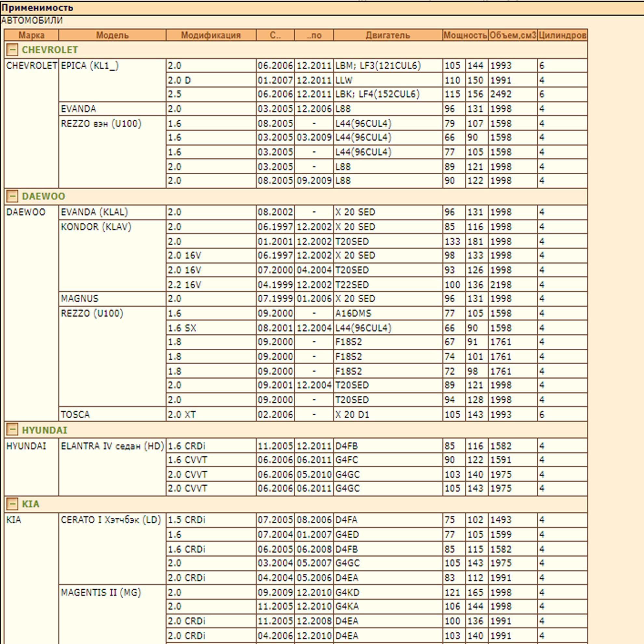
Task: Click the Применимость section header
Action: 37,8
